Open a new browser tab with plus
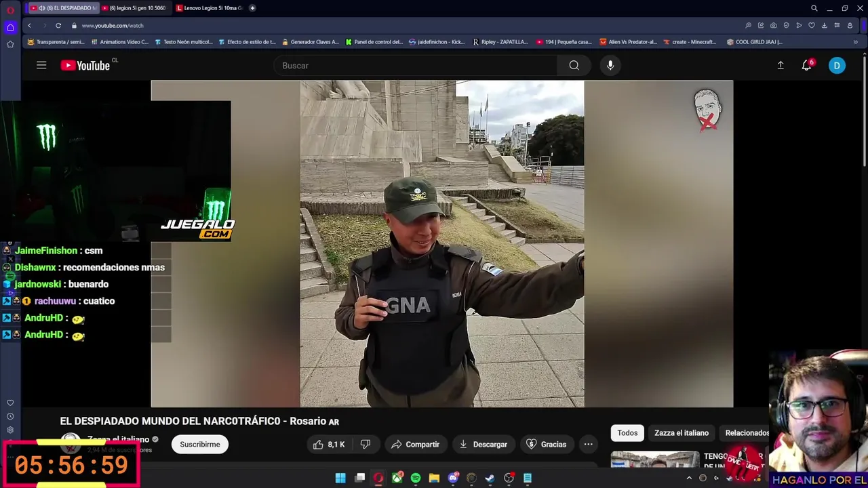 point(252,8)
